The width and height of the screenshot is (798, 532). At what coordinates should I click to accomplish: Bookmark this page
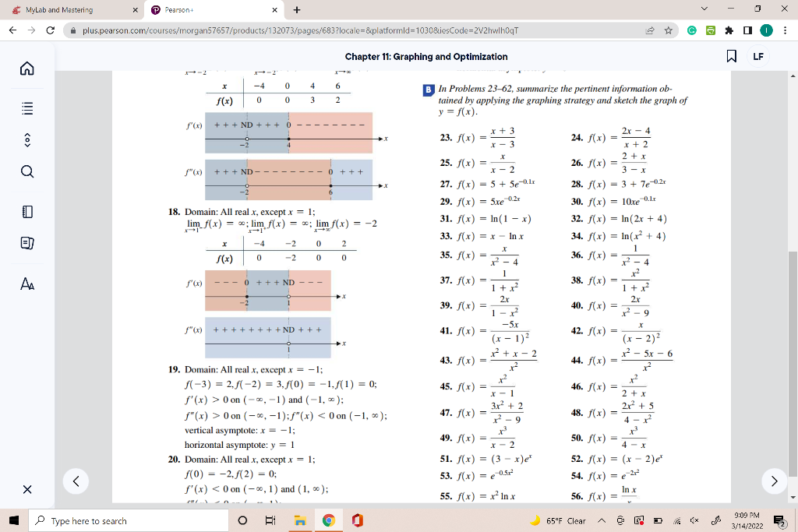pyautogui.click(x=731, y=56)
